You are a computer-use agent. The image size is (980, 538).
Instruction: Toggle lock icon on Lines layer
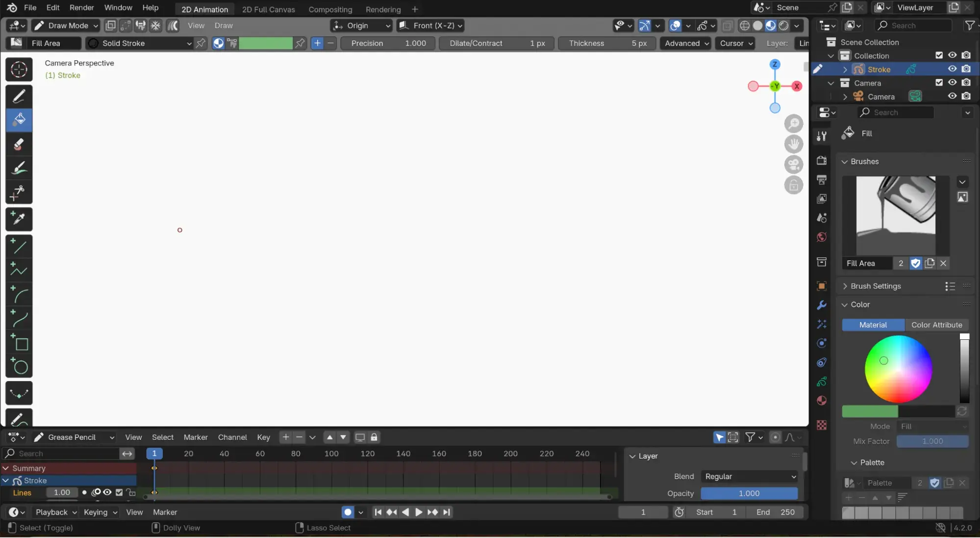[132, 492]
